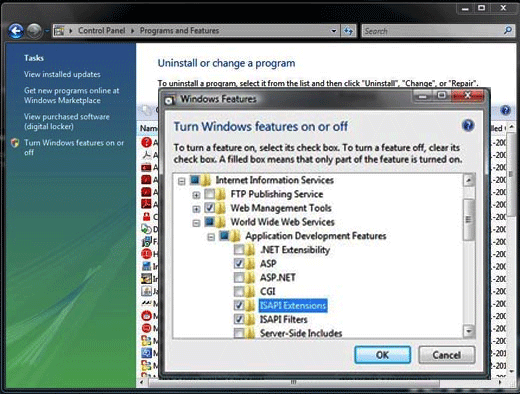Click the search magnifier icon
520x394 pixels.
[x=507, y=31]
